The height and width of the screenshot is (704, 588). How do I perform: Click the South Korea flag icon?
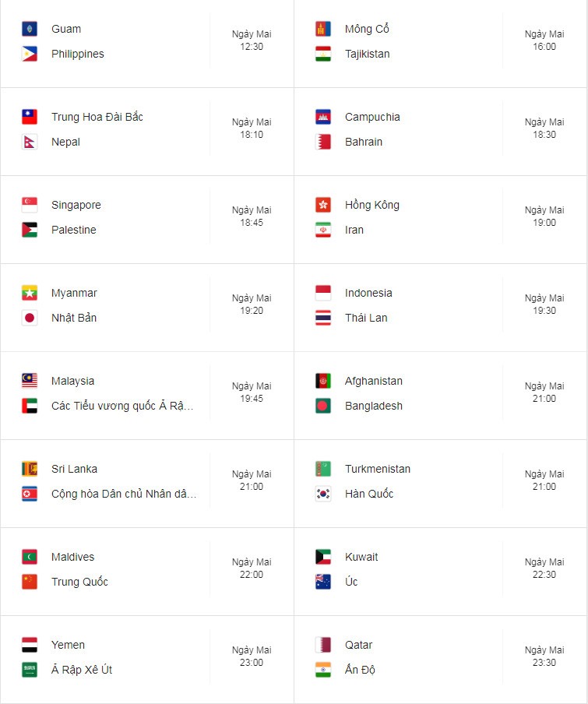(x=323, y=494)
